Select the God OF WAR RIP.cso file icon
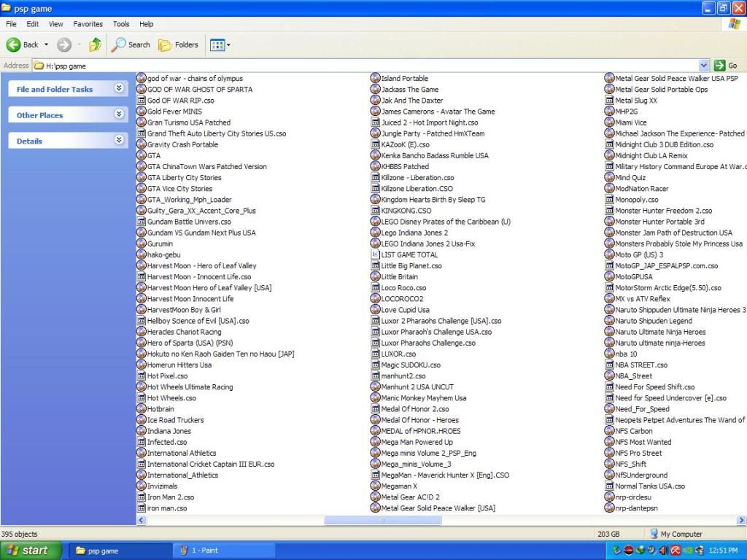This screenshot has width=747, height=560. pyautogui.click(x=141, y=101)
